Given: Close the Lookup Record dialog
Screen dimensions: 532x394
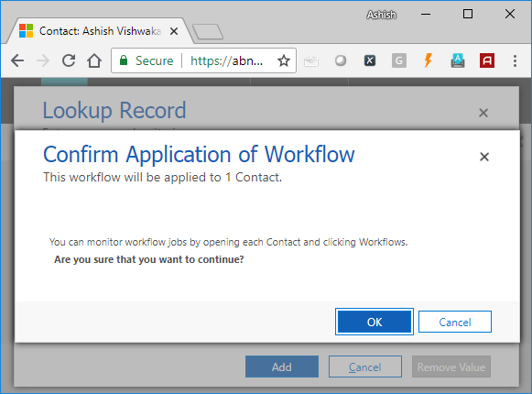Looking at the screenshot, I should 483,113.
